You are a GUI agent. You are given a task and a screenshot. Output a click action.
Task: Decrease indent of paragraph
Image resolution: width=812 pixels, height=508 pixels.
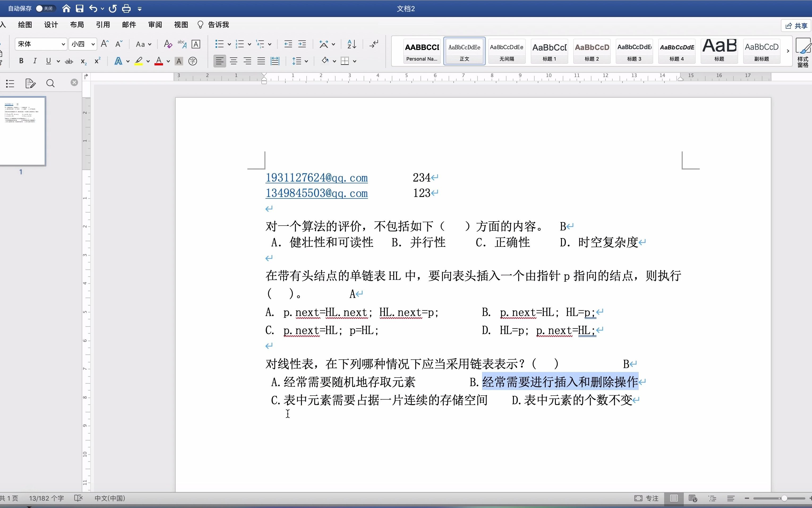(x=288, y=44)
